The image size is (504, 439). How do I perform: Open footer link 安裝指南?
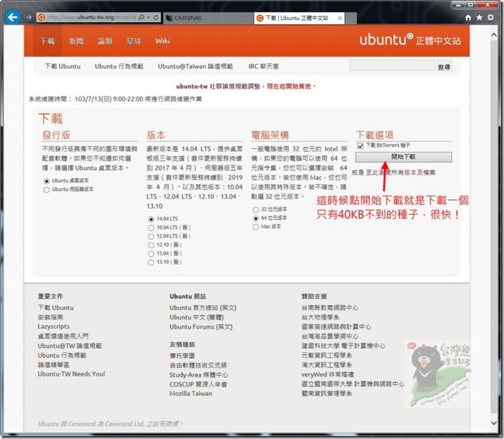pos(51,317)
